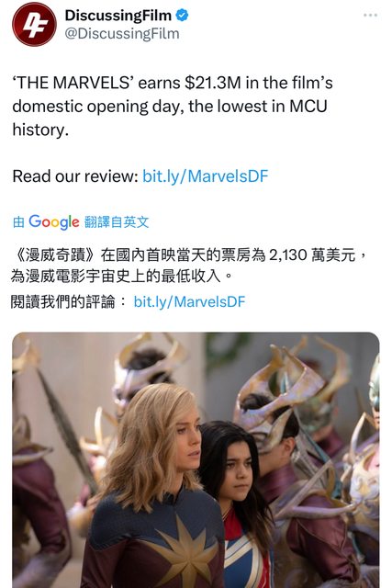Open the @DiscussingFilm handle
Image resolution: width=392 pixels, height=588 pixels.
[x=122, y=34]
